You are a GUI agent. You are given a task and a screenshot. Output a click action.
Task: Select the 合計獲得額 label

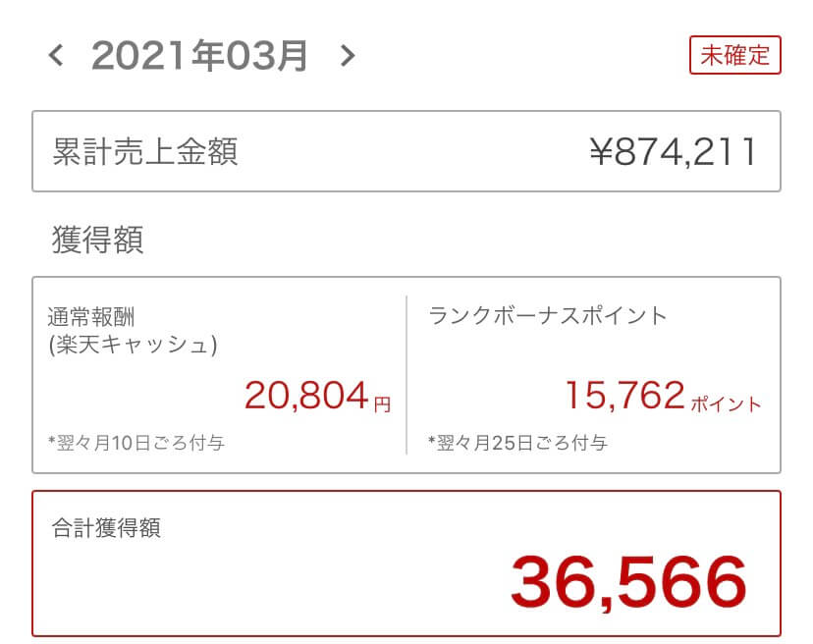pos(106,528)
